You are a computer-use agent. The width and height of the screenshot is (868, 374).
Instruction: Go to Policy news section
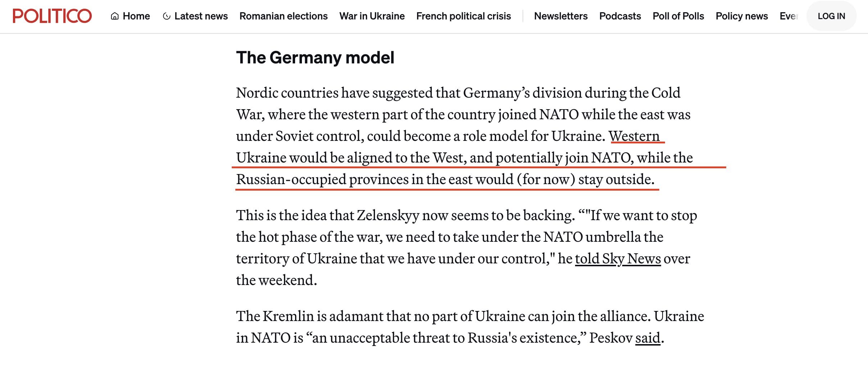point(742,16)
